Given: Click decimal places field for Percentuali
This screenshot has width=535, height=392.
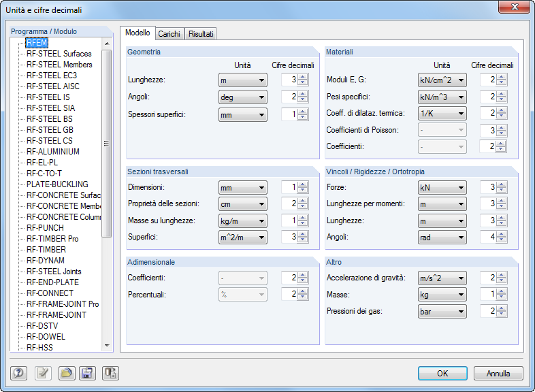Looking at the screenshot, I should tap(289, 294).
